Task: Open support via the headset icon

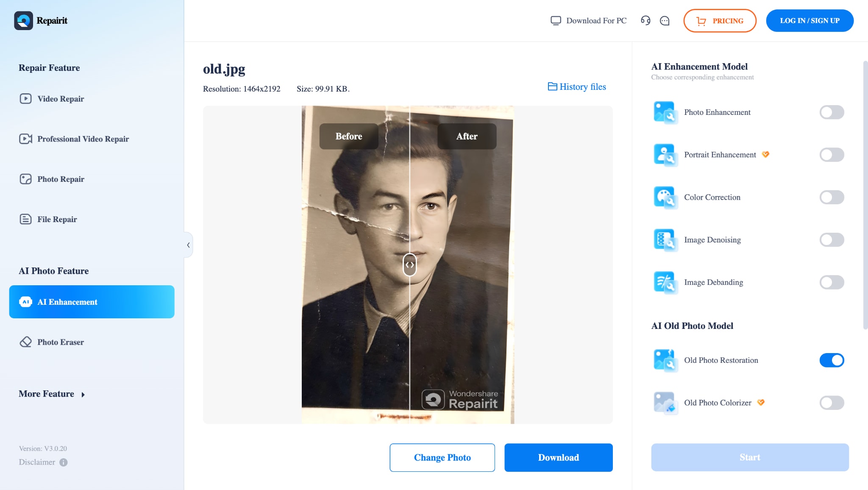Action: pyautogui.click(x=645, y=20)
